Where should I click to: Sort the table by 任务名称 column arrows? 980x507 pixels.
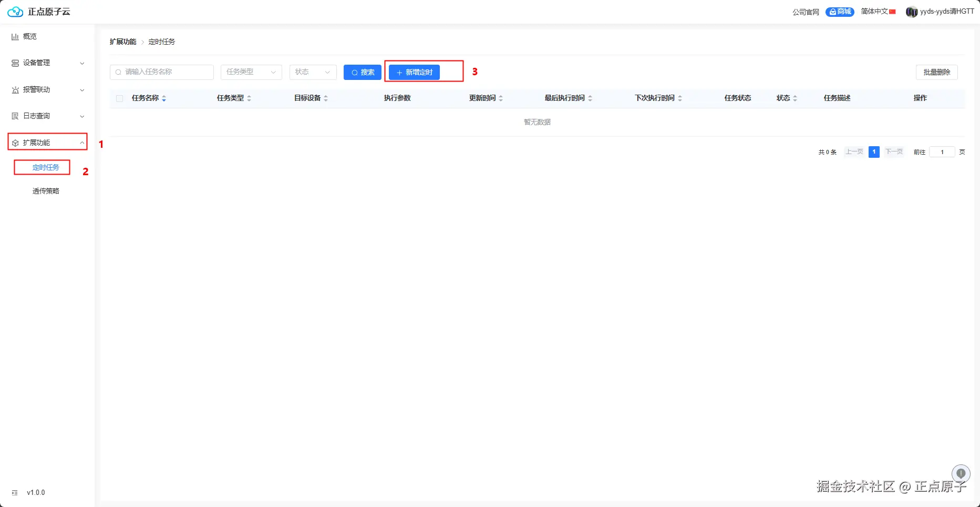(164, 98)
